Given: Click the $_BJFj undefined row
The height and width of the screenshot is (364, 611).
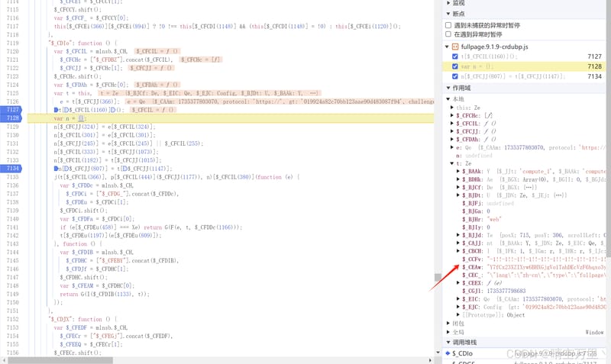Looking at the screenshot, I should point(488,203).
